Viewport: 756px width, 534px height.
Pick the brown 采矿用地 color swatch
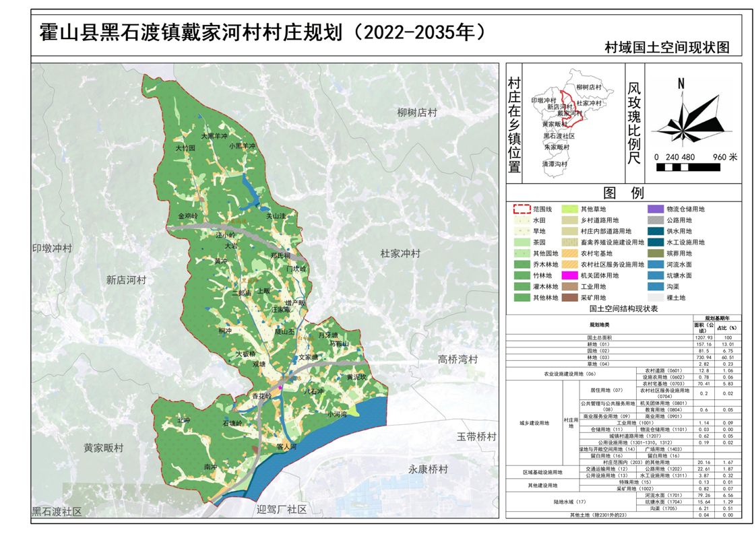click(x=569, y=297)
